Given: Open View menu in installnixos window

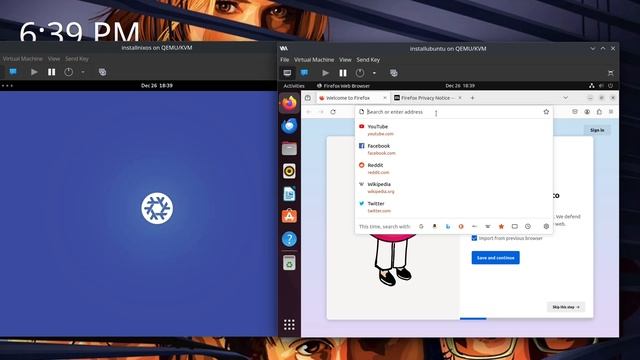Looking at the screenshot, I should pyautogui.click(x=53, y=59).
